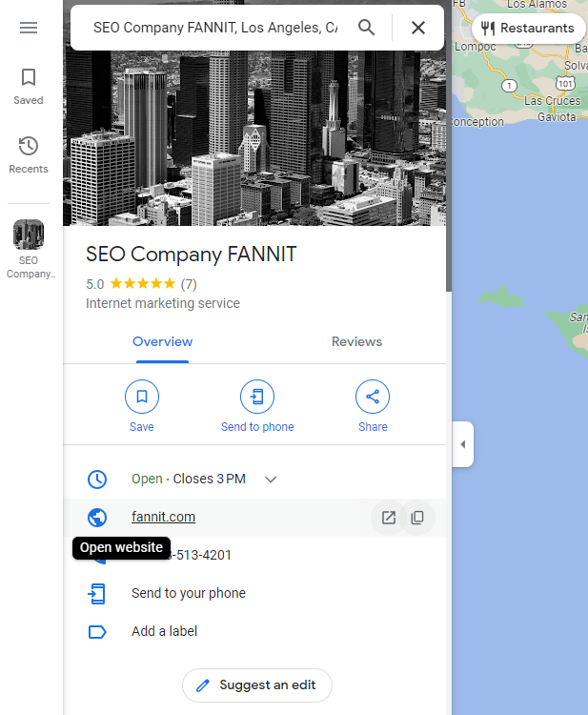Copy website address with copy icon
588x715 pixels.
tap(417, 518)
